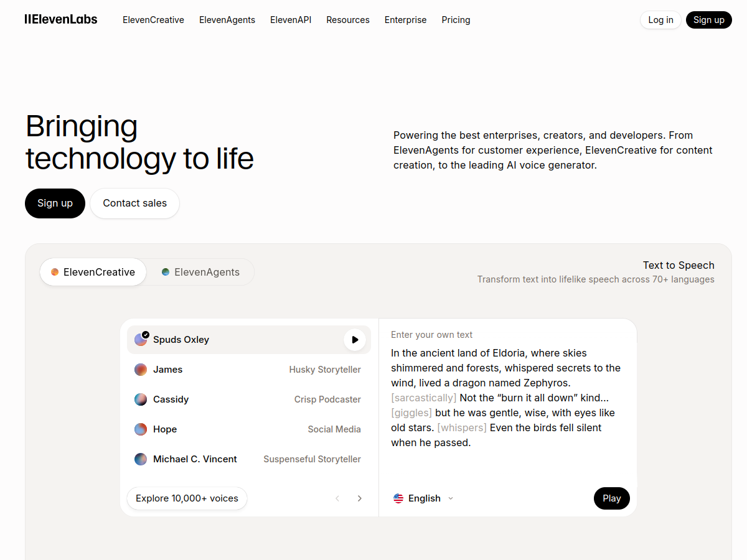Click the right arrow to see more voices

click(x=359, y=498)
